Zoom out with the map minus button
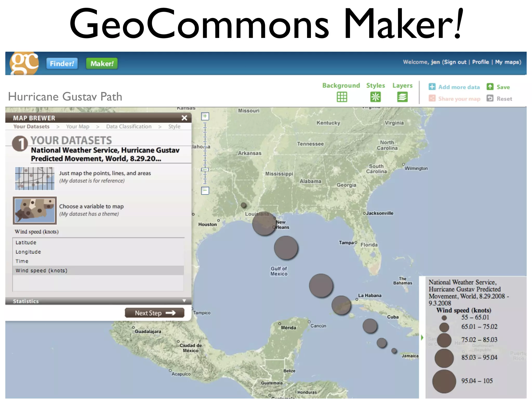Image resolution: width=532 pixels, height=399 pixels. [x=205, y=191]
